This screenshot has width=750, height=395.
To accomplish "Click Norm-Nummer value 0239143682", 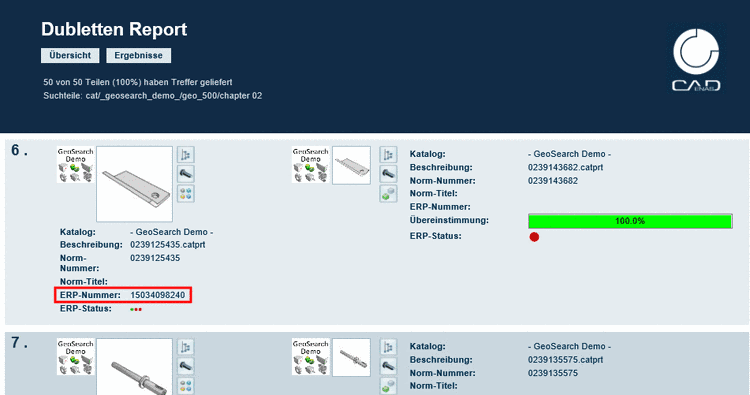I will coord(553,181).
